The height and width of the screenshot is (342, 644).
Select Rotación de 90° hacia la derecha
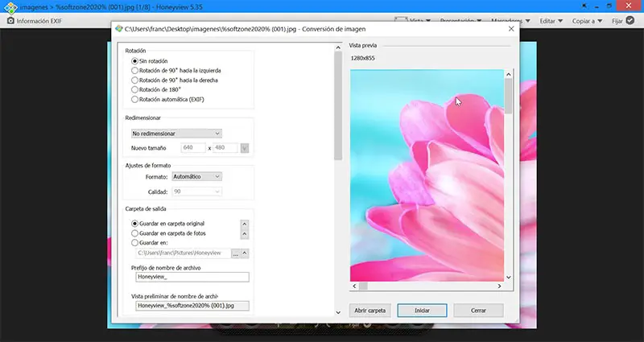(175, 80)
